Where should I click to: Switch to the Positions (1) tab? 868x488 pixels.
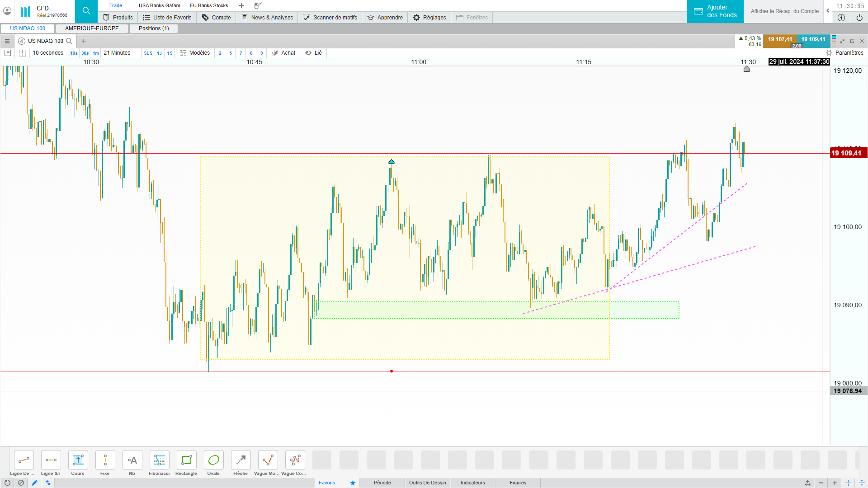[154, 28]
